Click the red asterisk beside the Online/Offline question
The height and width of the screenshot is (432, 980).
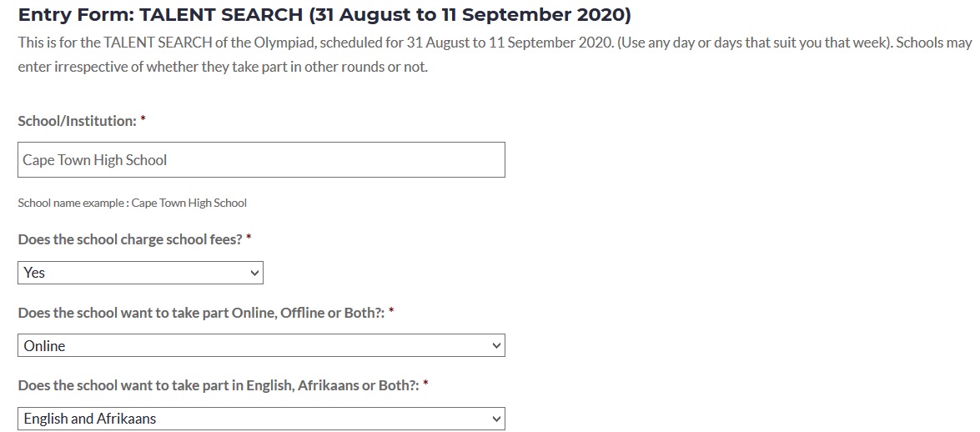click(391, 313)
